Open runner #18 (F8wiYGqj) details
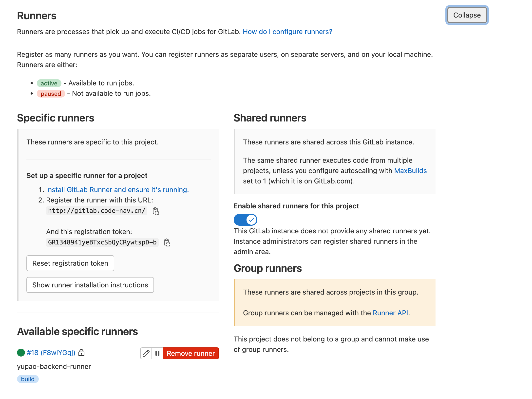The height and width of the screenshot is (399, 532). point(51,353)
